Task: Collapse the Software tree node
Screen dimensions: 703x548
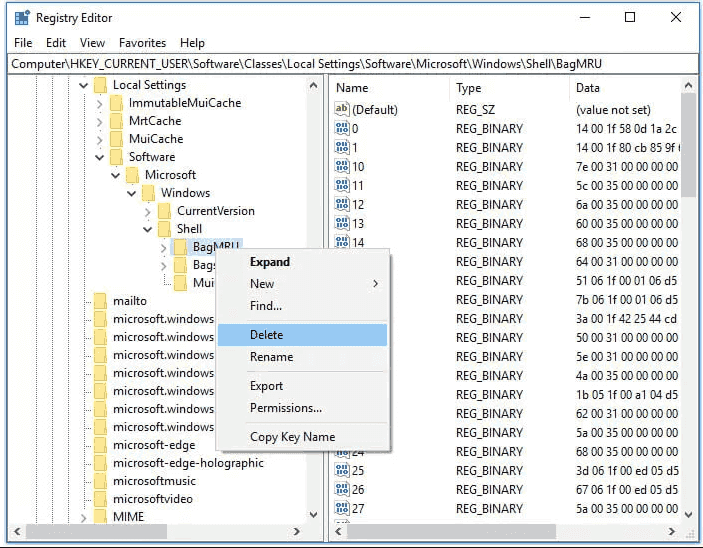Action: (x=100, y=157)
